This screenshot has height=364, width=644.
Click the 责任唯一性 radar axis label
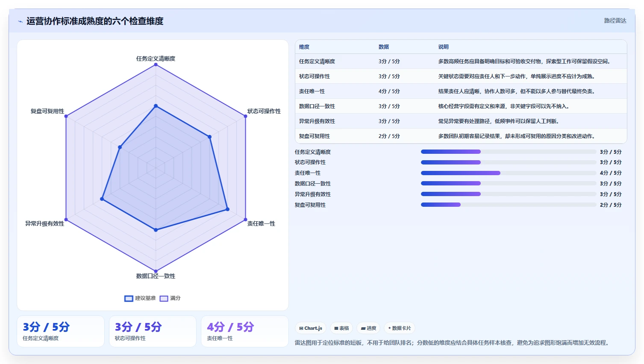pos(261,223)
